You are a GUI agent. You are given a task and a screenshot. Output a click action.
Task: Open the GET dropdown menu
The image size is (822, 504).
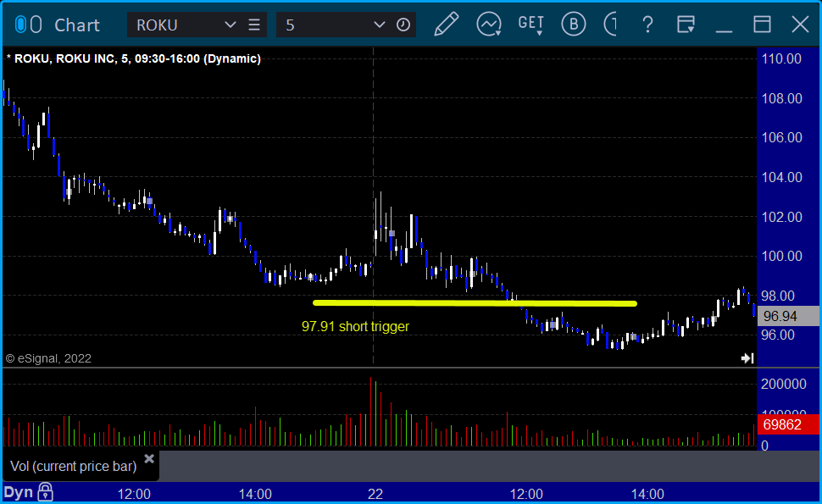coord(531,25)
